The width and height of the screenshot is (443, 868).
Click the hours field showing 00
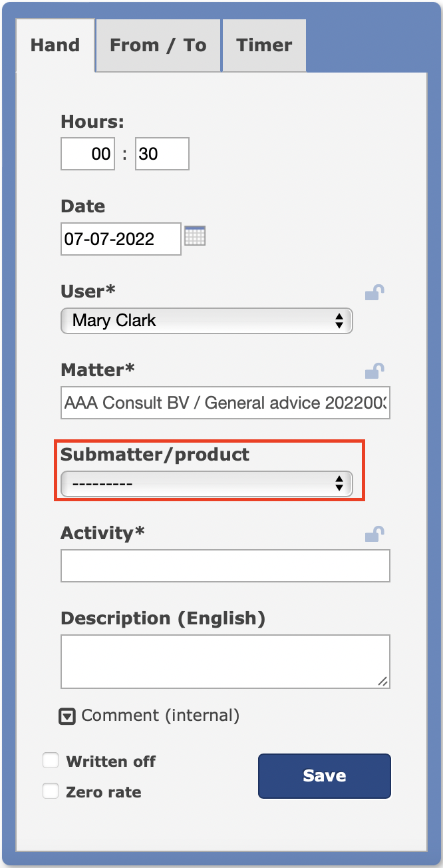click(x=88, y=154)
